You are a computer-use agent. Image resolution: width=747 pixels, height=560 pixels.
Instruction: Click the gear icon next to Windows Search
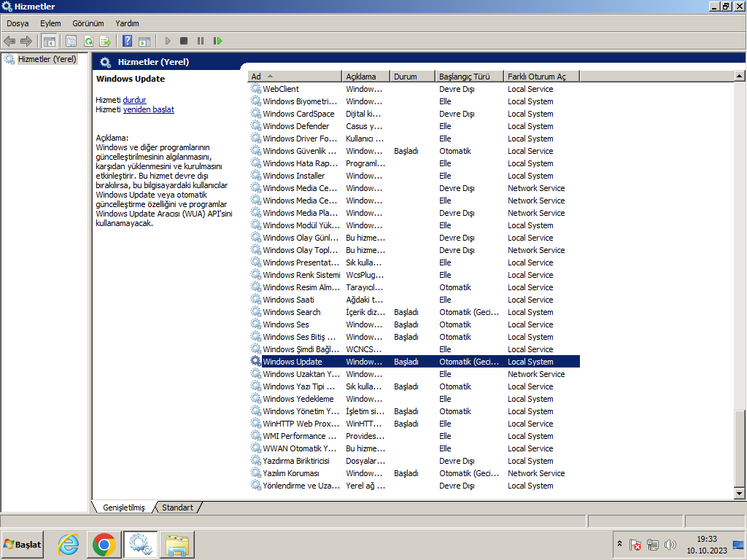click(256, 311)
